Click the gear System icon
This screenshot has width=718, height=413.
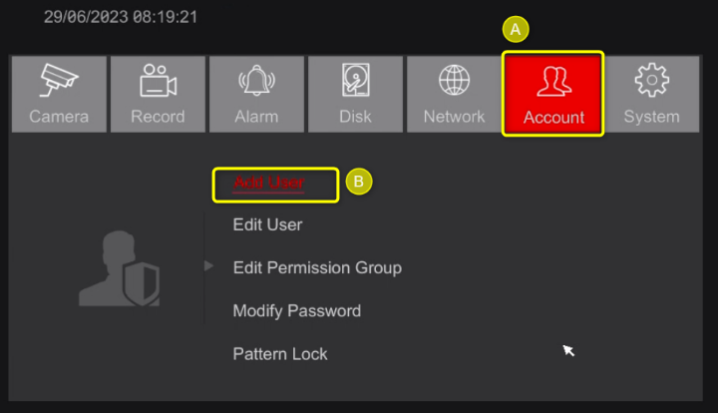(x=651, y=82)
